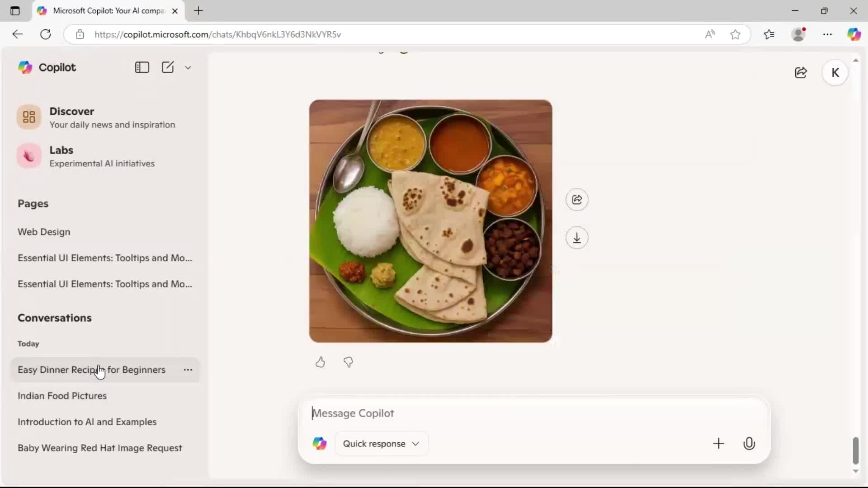Click the Copilot icon in the message box

pyautogui.click(x=320, y=444)
